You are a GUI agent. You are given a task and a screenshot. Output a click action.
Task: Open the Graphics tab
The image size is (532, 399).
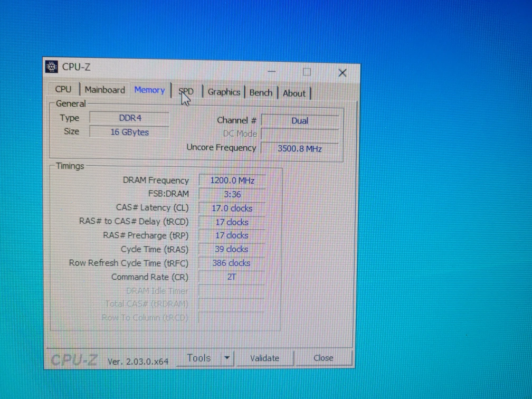[224, 92]
